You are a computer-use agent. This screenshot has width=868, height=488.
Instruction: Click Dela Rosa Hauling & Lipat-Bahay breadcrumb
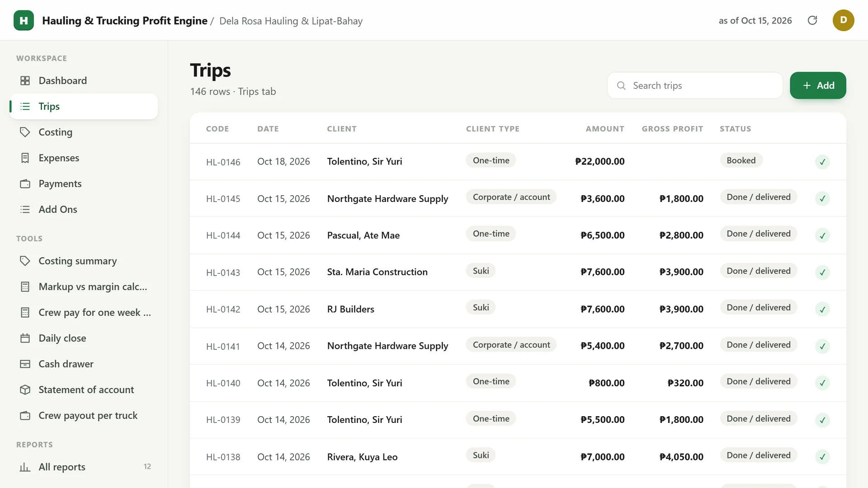tap(291, 21)
